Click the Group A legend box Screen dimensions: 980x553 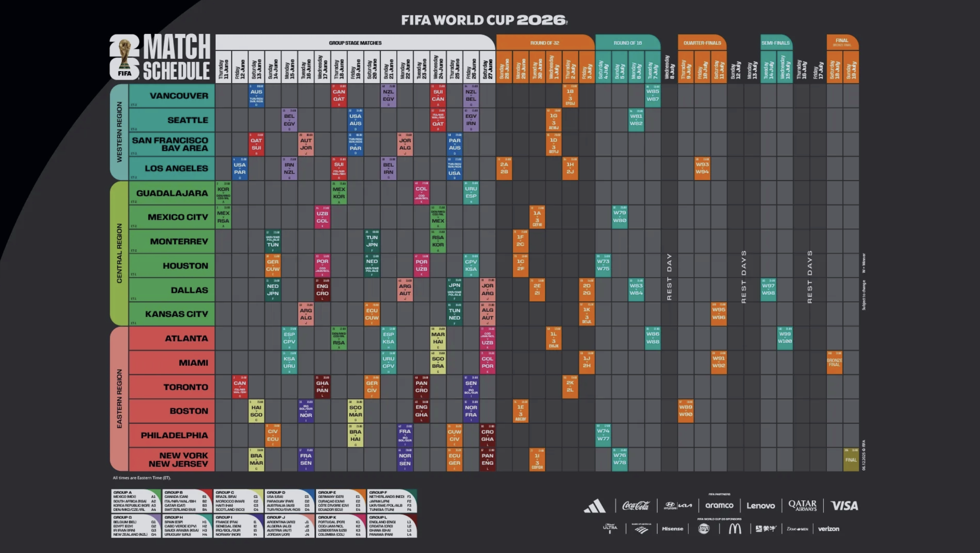[136, 501]
